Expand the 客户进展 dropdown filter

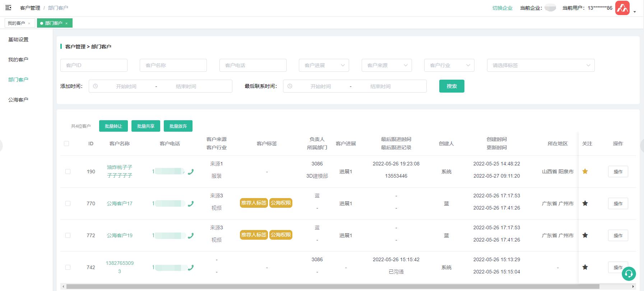324,65
